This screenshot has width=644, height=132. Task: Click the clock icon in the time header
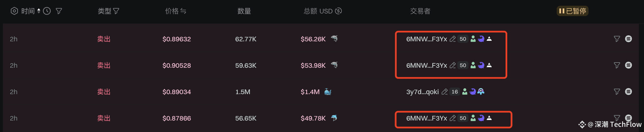[47, 11]
